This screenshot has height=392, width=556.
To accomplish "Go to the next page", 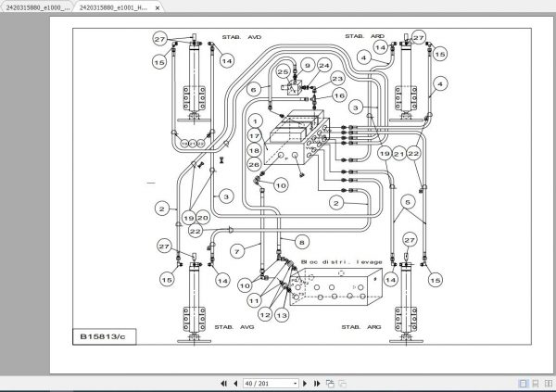I will pos(305,384).
